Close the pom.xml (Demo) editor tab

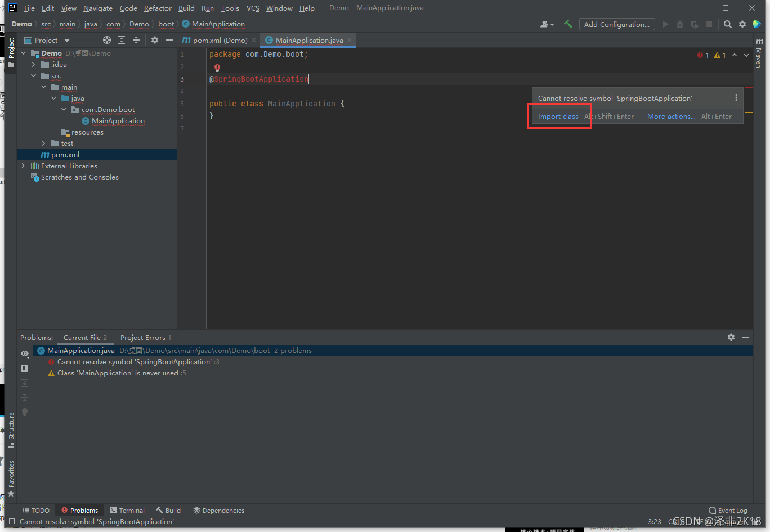pos(254,40)
